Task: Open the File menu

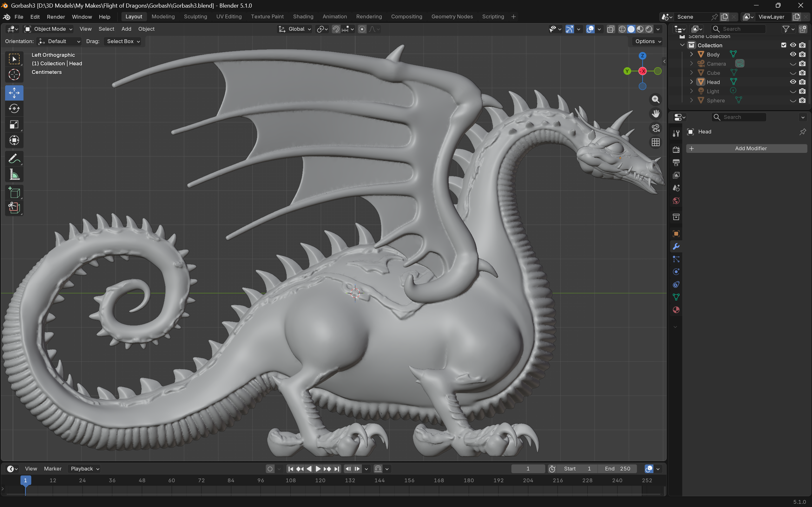Action: pos(19,17)
